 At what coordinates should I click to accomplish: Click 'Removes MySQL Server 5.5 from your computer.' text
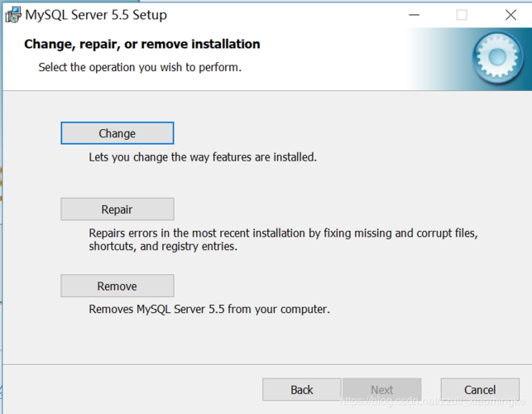(x=209, y=309)
